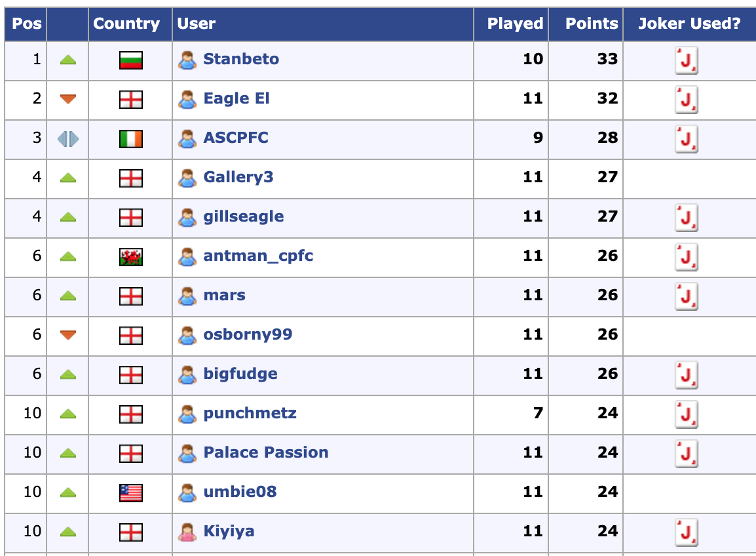
Task: Click the Joker card icon in punchmetz's row
Action: point(686,414)
